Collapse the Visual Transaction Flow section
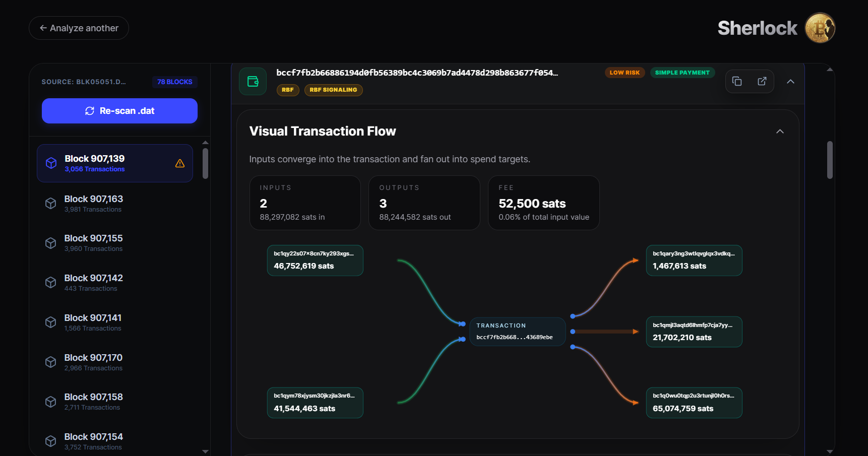 (780, 131)
